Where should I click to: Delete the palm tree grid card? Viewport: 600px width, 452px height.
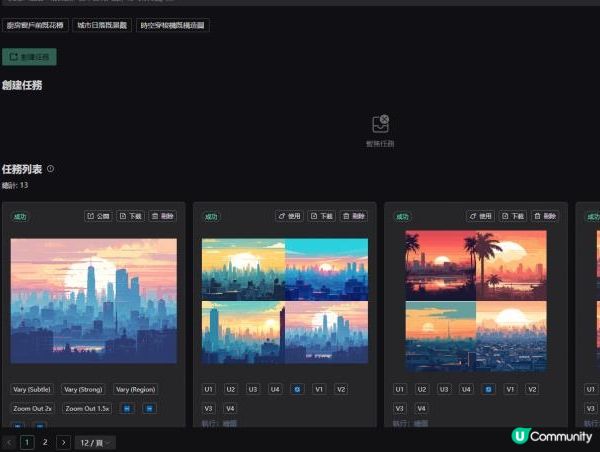545,216
